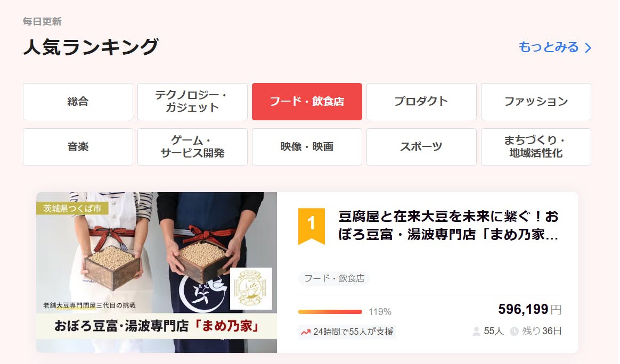Click the number 1 ranking ribbon badge
Image resolution: width=620 pixels, height=364 pixels.
point(311,226)
